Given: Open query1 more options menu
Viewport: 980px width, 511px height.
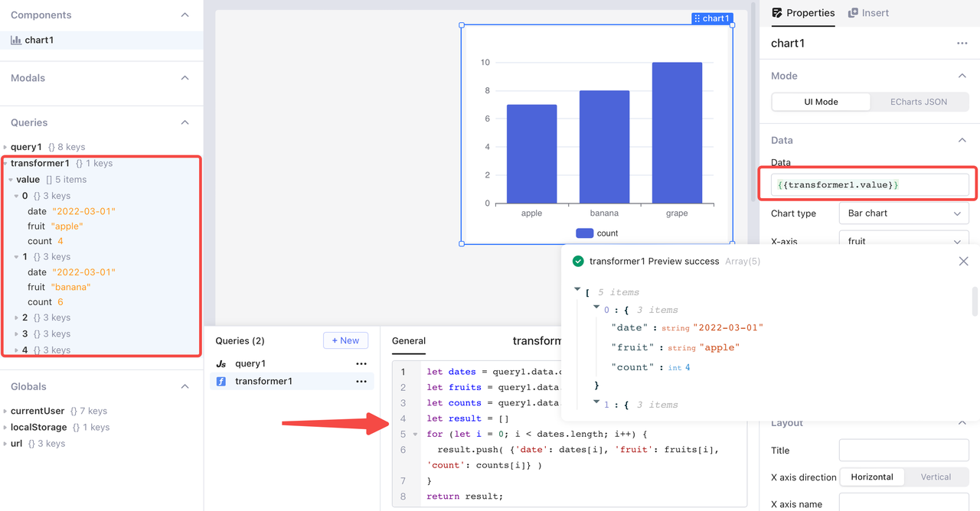Looking at the screenshot, I should [x=361, y=364].
